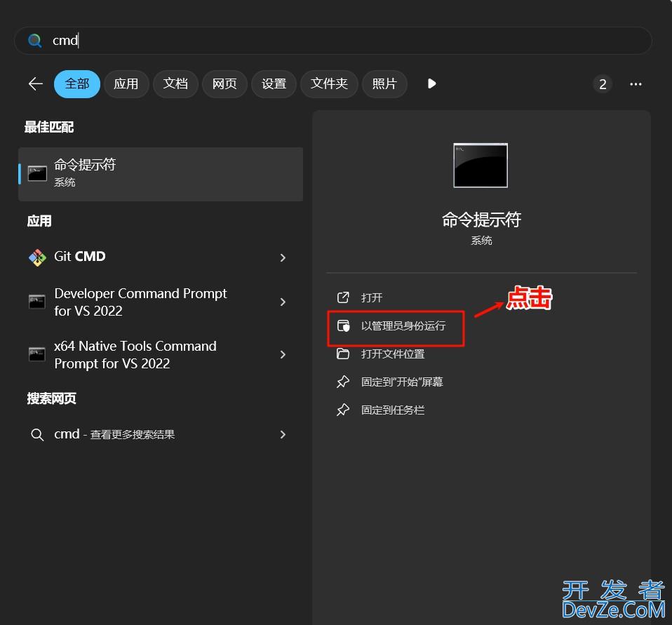Click the large 命令提示符 preview icon
The width and height of the screenshot is (672, 625).
point(481,166)
